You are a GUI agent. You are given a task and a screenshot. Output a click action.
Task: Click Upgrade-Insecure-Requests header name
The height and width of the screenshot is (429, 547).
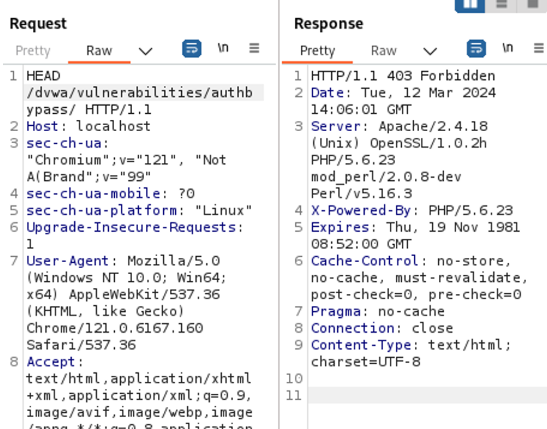(131, 227)
